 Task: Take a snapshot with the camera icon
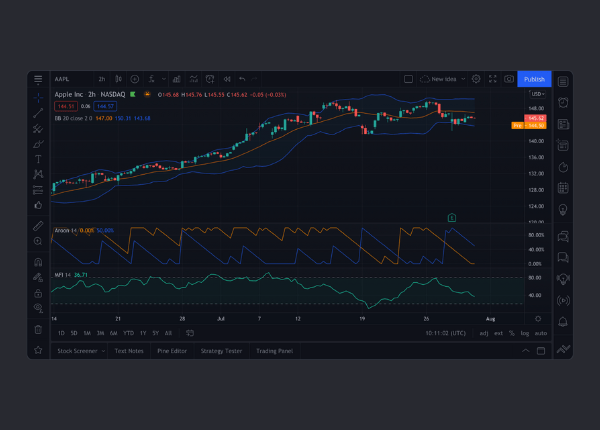coord(509,79)
